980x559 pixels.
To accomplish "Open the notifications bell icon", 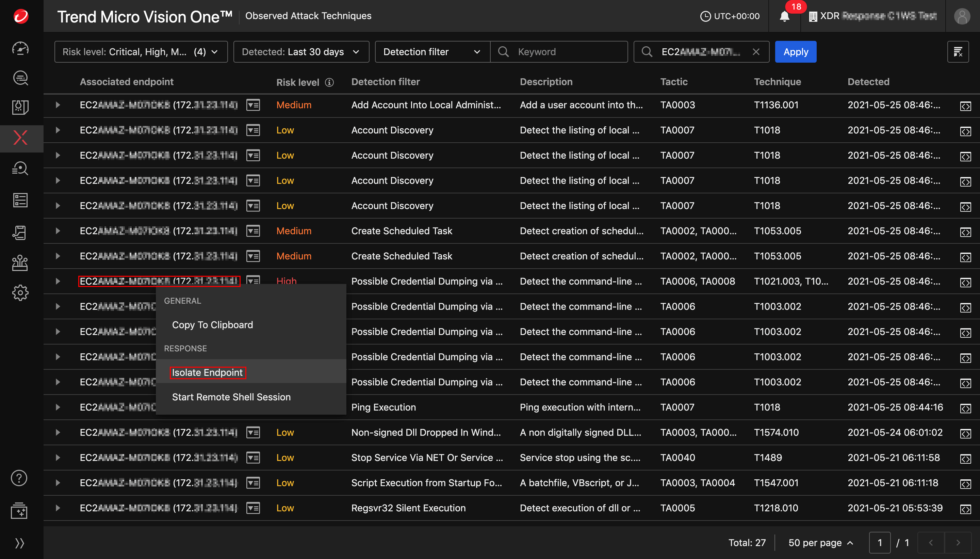I will point(784,16).
